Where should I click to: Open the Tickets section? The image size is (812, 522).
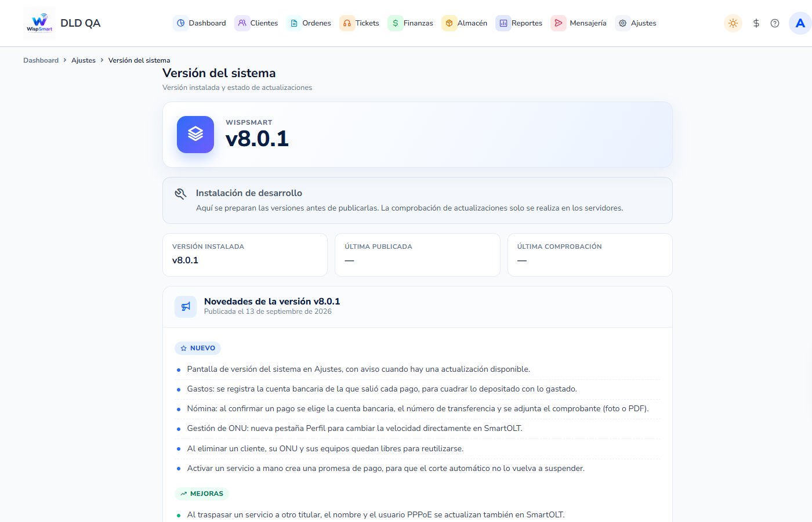tap(360, 23)
